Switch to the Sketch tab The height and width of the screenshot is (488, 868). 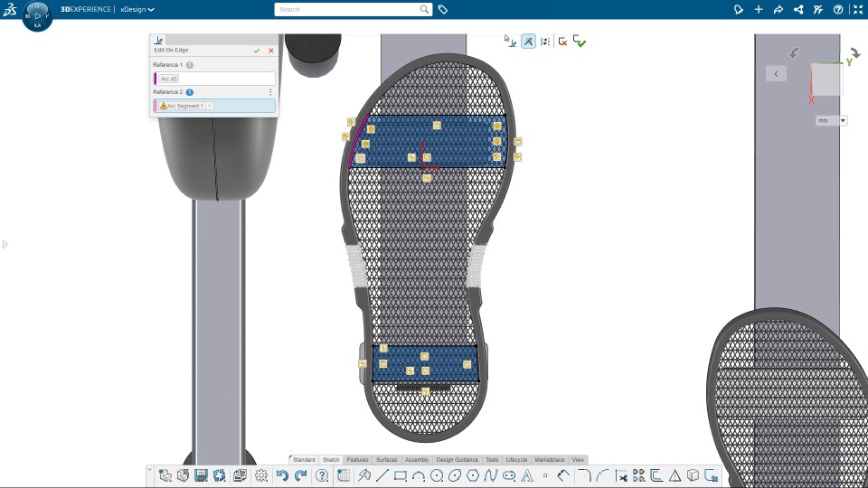click(x=331, y=460)
